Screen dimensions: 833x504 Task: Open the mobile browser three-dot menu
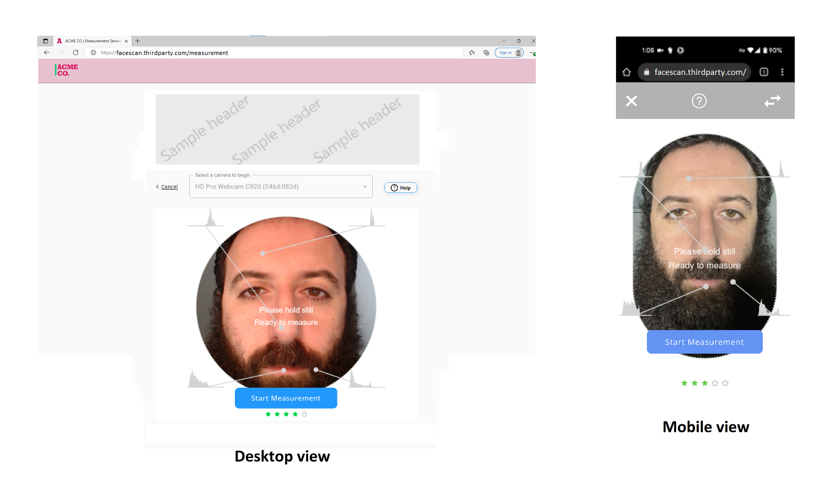tap(782, 72)
